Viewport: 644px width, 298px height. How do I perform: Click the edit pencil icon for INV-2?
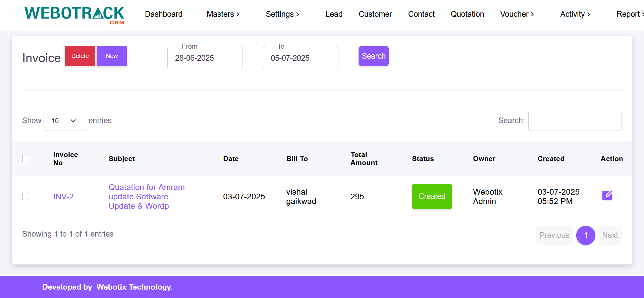tap(607, 196)
